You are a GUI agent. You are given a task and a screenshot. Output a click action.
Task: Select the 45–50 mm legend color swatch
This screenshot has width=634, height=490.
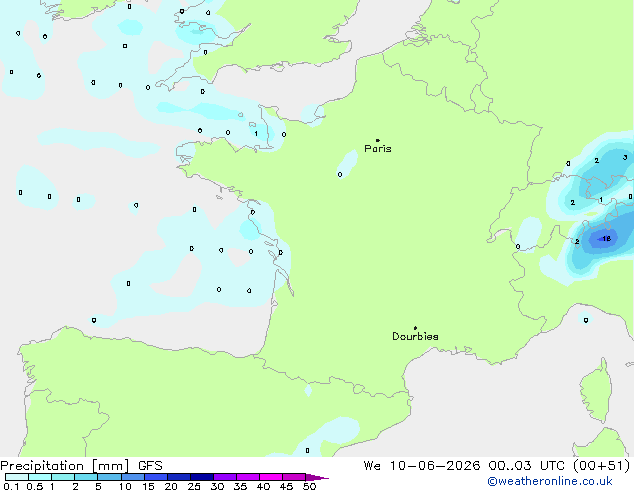coord(294,477)
